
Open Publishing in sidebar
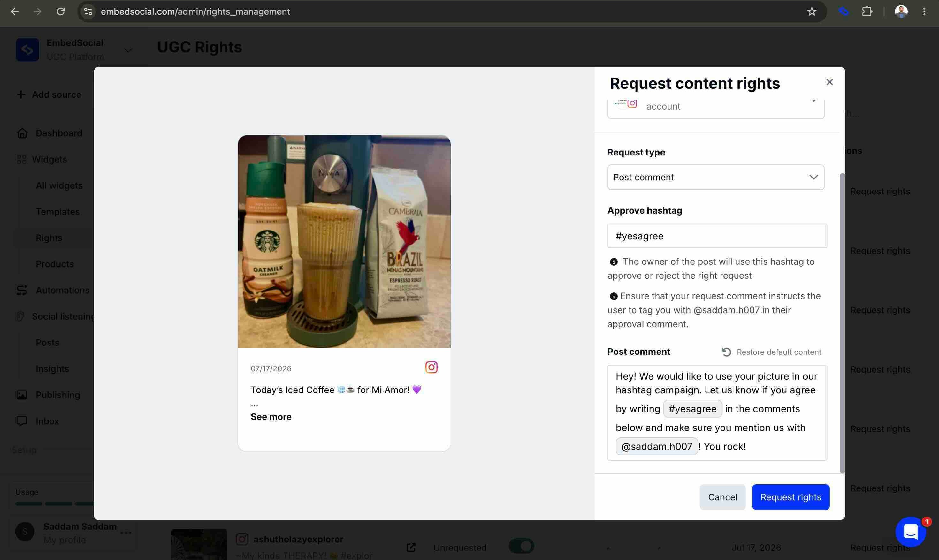tap(58, 395)
